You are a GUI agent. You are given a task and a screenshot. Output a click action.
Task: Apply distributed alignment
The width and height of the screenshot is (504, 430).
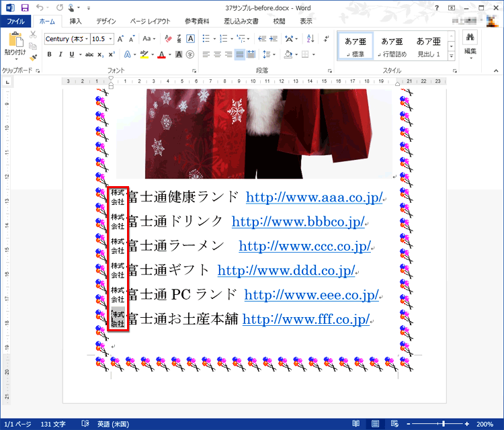coord(251,54)
